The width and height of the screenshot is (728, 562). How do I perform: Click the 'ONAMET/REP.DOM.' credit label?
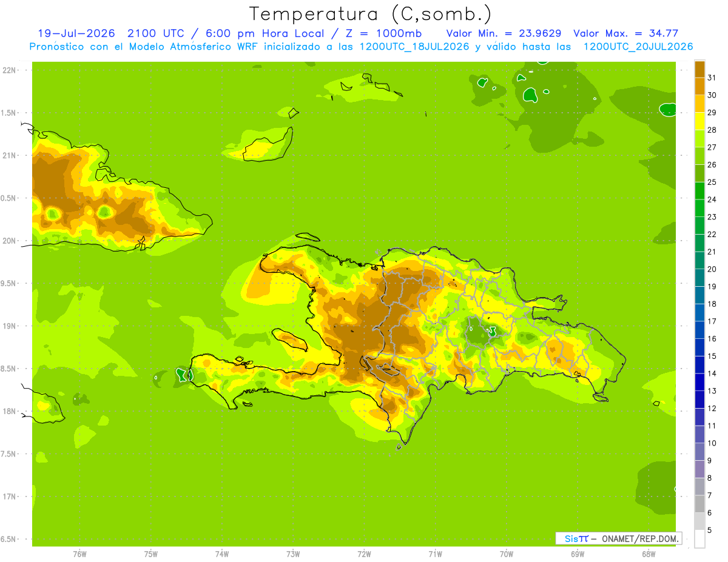pos(639,538)
